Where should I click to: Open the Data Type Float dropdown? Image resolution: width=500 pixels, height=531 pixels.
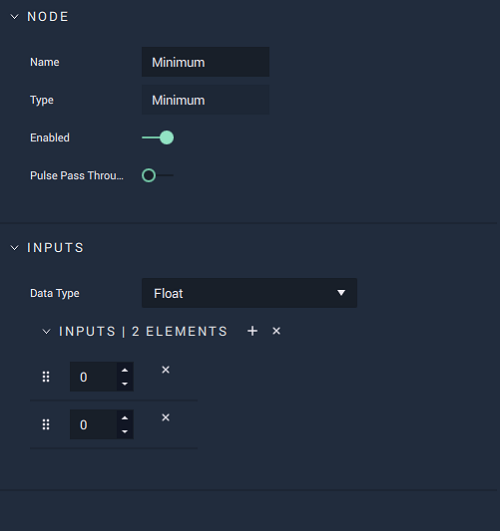click(249, 293)
